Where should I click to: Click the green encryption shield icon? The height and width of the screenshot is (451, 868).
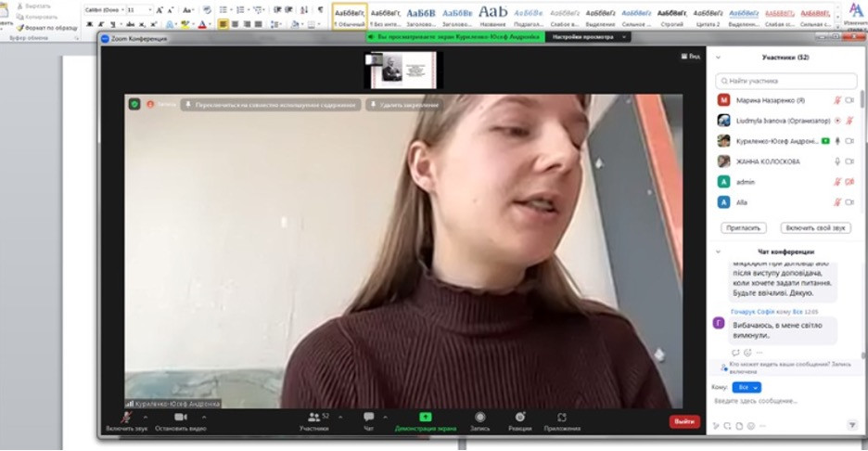click(x=134, y=104)
